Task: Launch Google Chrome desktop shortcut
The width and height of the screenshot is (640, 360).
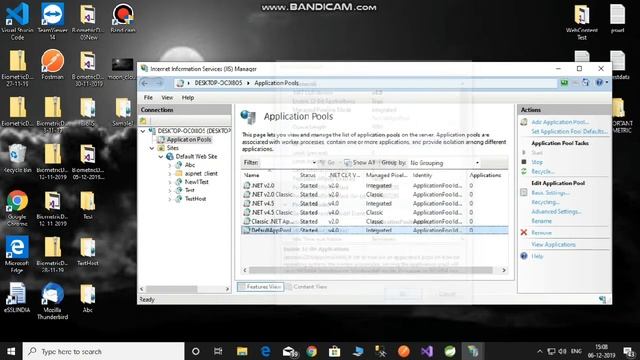Action: pos(17,208)
